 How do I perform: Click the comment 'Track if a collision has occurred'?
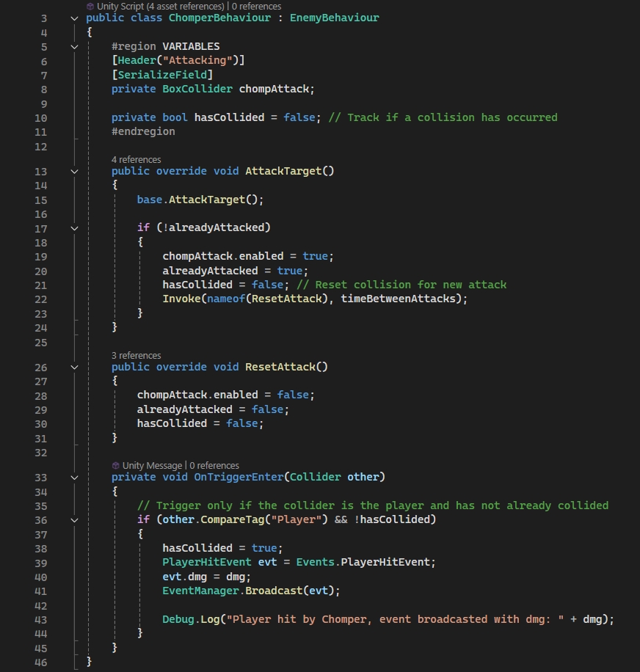point(443,117)
